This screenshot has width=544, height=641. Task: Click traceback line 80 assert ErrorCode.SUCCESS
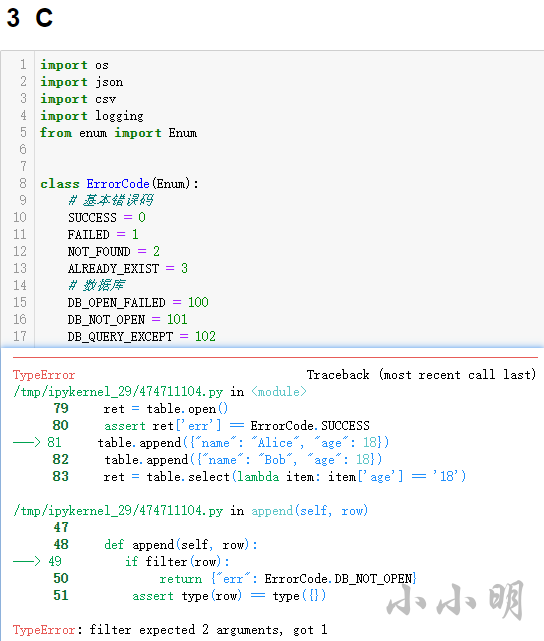coord(211,426)
